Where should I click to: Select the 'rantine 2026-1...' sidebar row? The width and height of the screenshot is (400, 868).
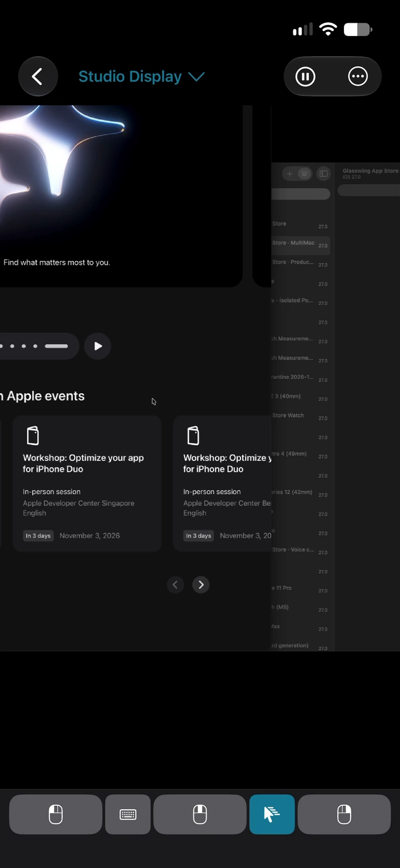point(301,380)
